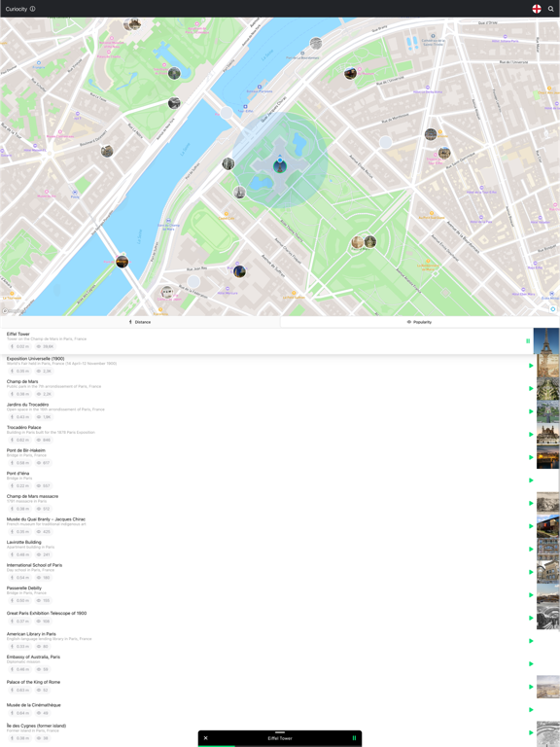Open the Jardins du Trocadéro list title
Viewport: 560px width, 747px height.
(x=27, y=405)
